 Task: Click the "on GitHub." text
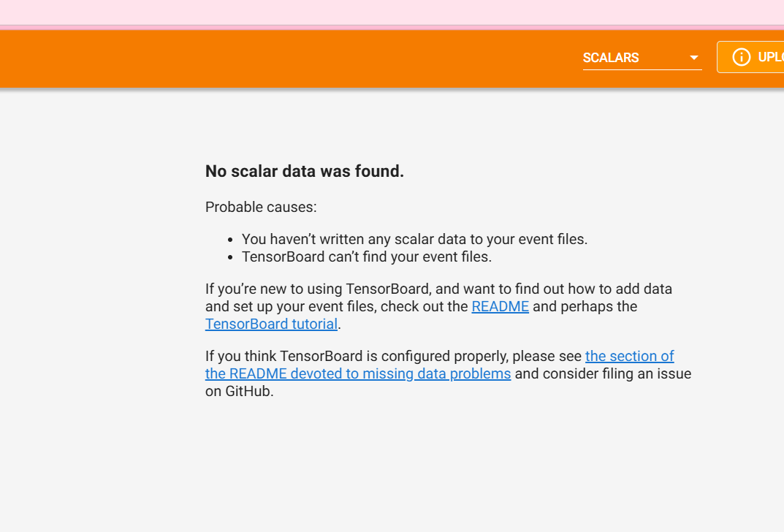click(x=240, y=391)
